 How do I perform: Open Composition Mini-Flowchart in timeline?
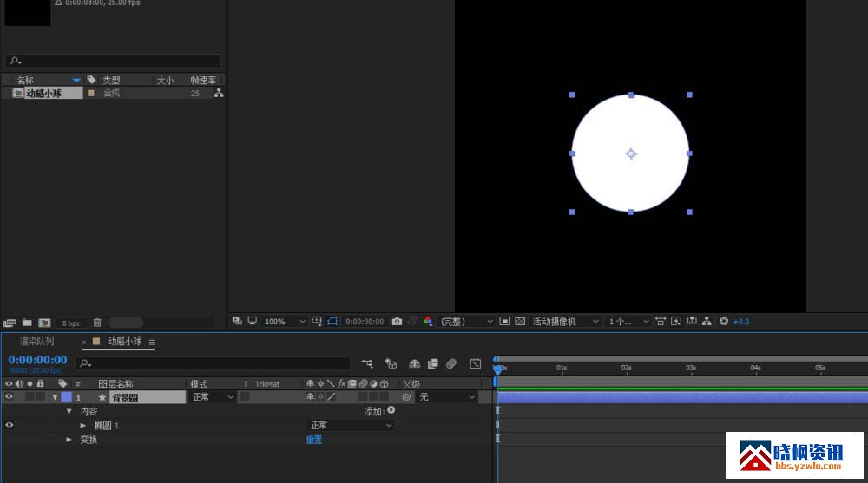click(x=367, y=363)
